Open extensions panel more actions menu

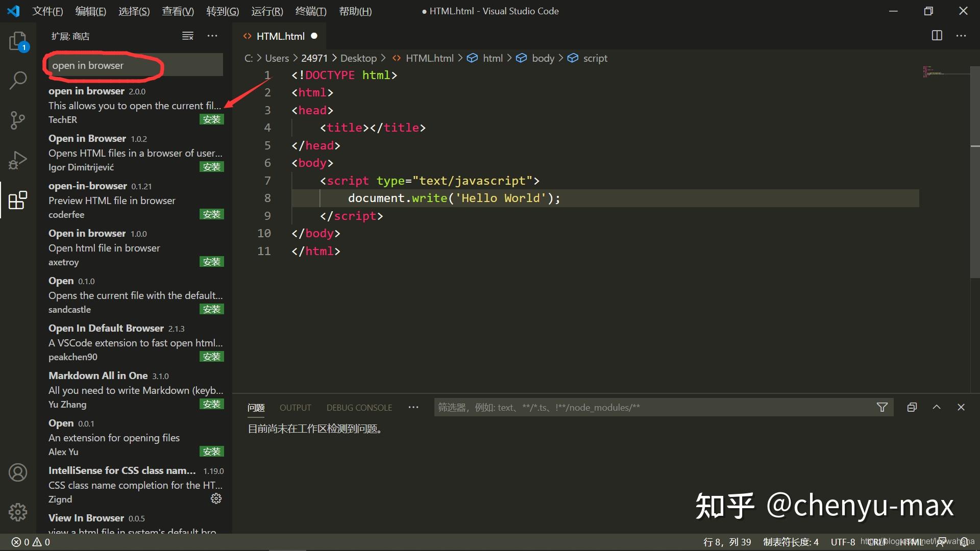click(x=212, y=36)
